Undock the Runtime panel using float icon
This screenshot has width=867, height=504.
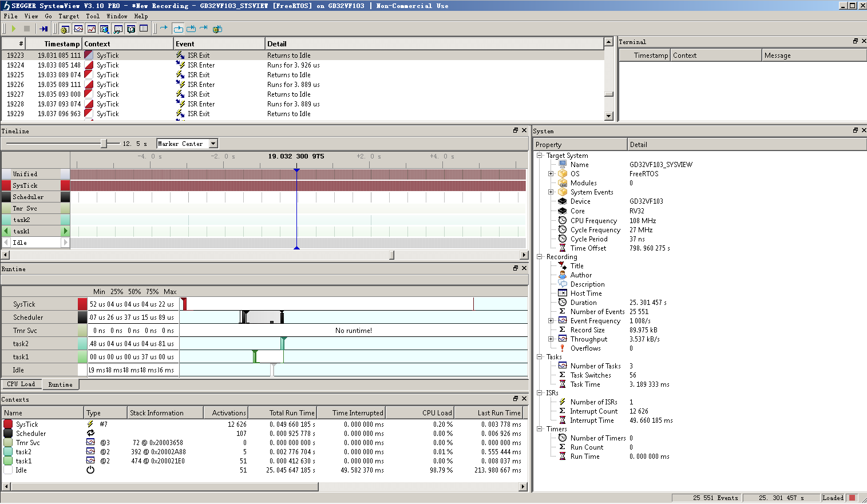[x=516, y=268]
